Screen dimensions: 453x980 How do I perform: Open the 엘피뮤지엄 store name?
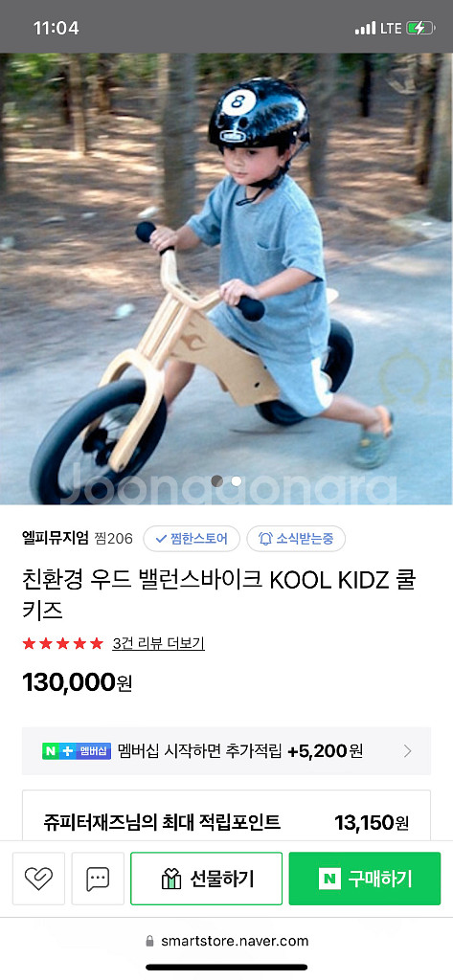55,538
